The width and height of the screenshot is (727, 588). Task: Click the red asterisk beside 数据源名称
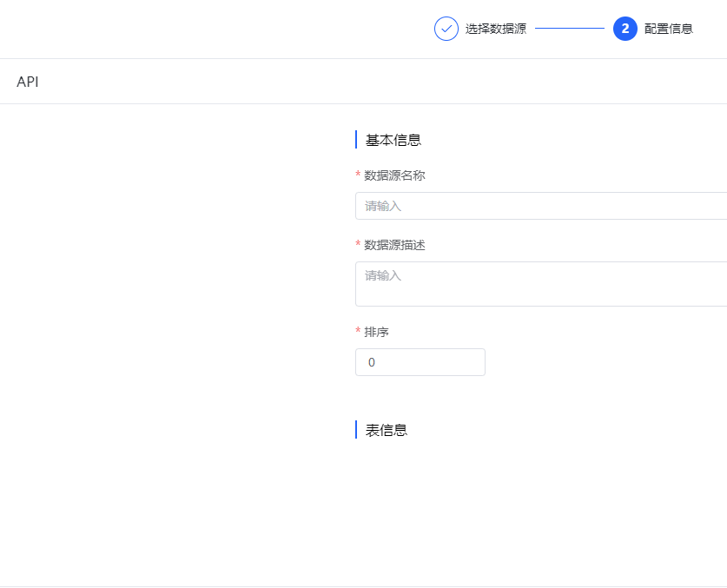pyautogui.click(x=358, y=175)
